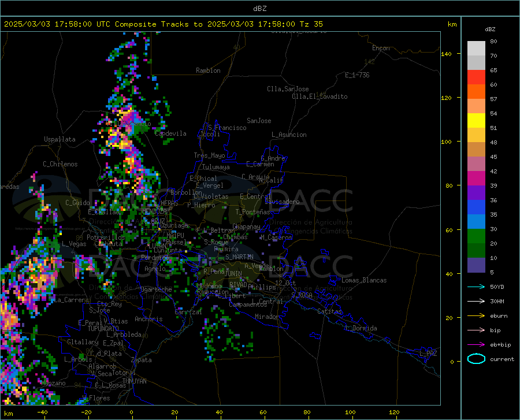Select the 80 dBZ light gray swatch
This screenshot has width=520, height=420.
click(476, 49)
